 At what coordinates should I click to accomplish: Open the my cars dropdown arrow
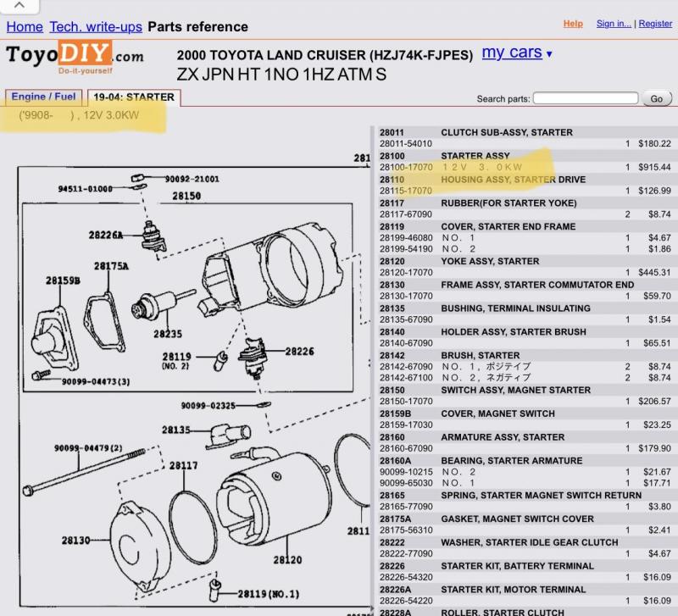pyautogui.click(x=549, y=54)
